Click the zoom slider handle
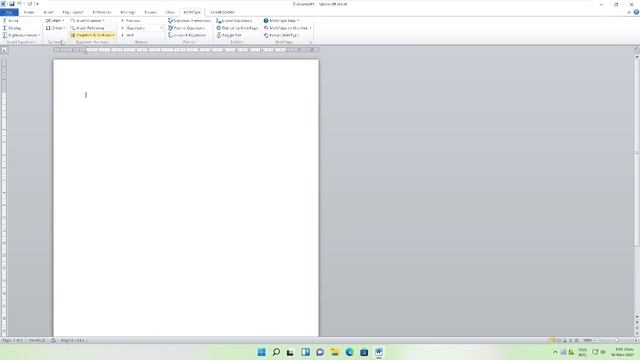The width and height of the screenshot is (640, 360). tap(617, 340)
